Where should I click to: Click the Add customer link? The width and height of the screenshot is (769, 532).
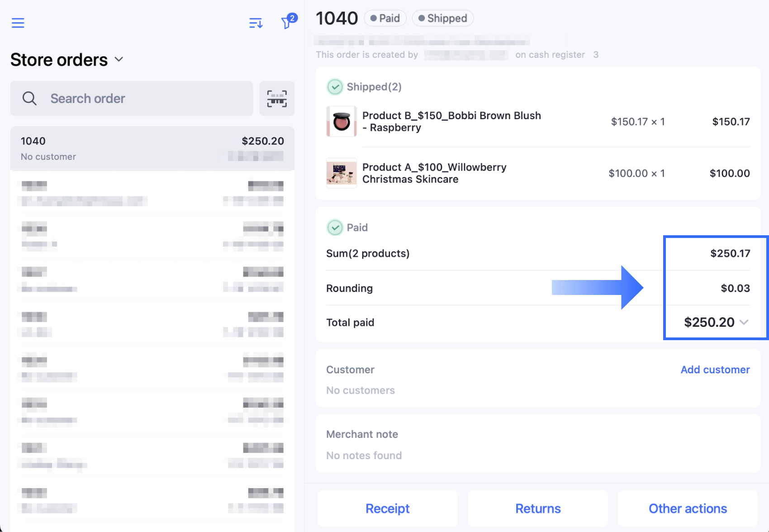point(715,370)
